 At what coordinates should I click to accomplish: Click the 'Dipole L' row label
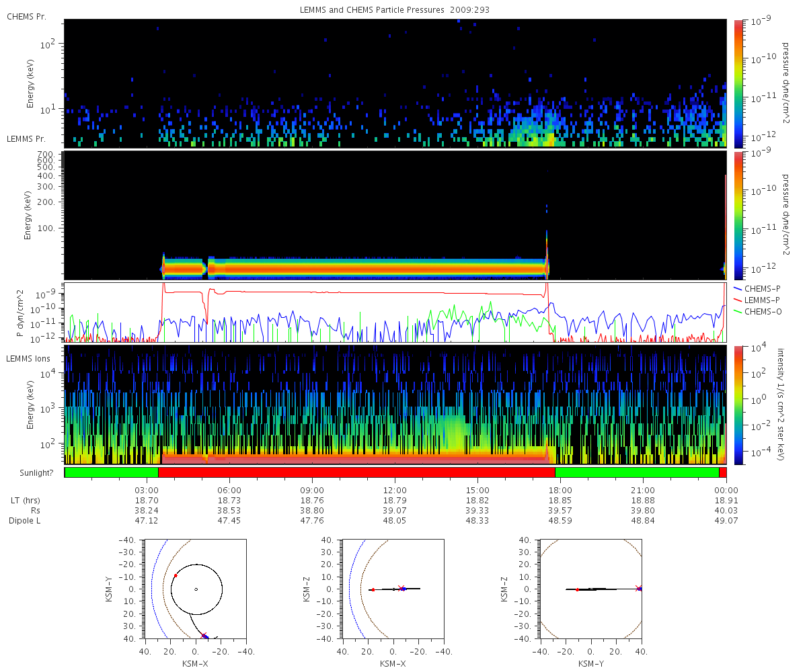26,521
